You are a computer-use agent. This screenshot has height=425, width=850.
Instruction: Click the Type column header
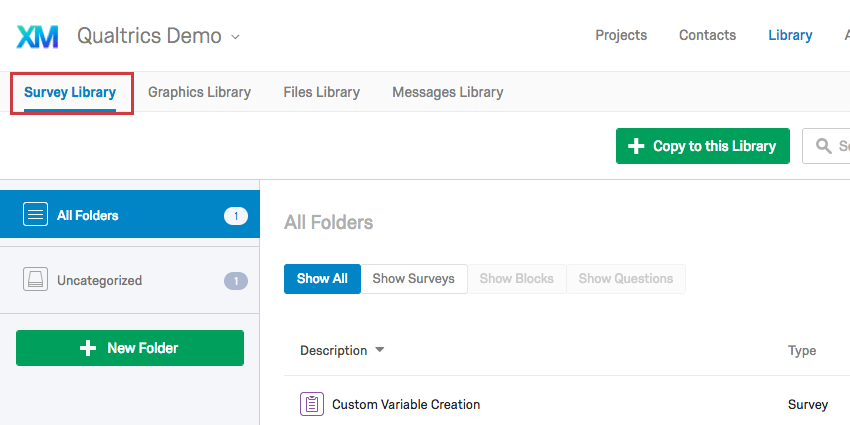tap(802, 351)
